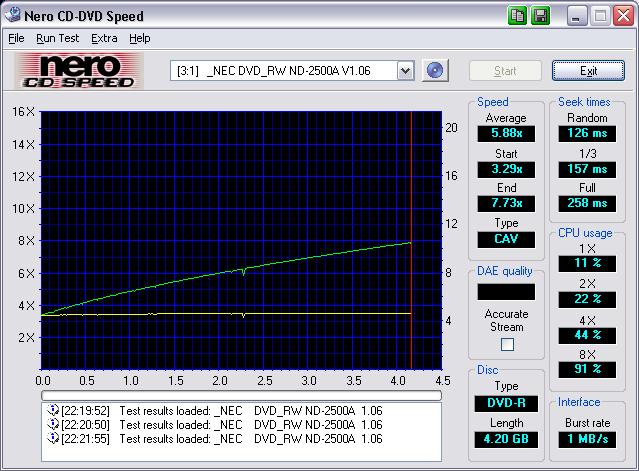Click log entry icon at 22:19:52
The height and width of the screenshot is (471, 639).
(53, 410)
